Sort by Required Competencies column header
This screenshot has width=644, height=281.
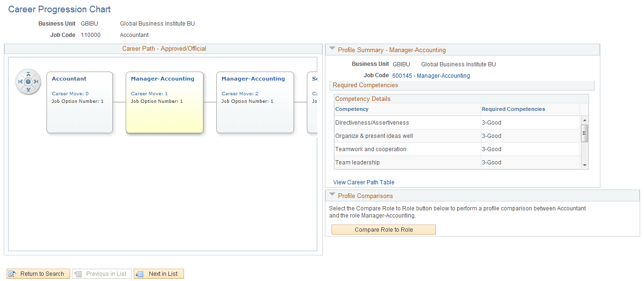(x=514, y=109)
